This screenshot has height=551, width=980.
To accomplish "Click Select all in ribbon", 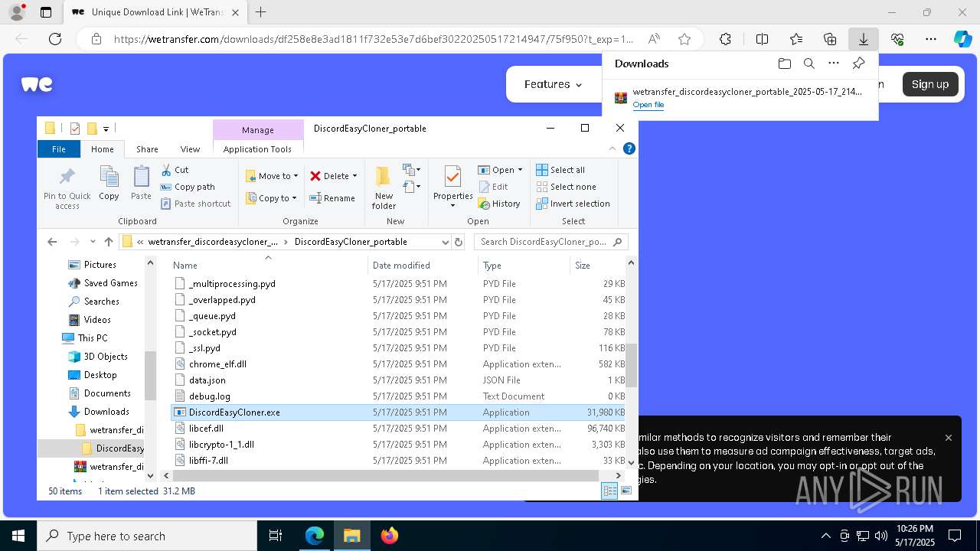I will [560, 170].
